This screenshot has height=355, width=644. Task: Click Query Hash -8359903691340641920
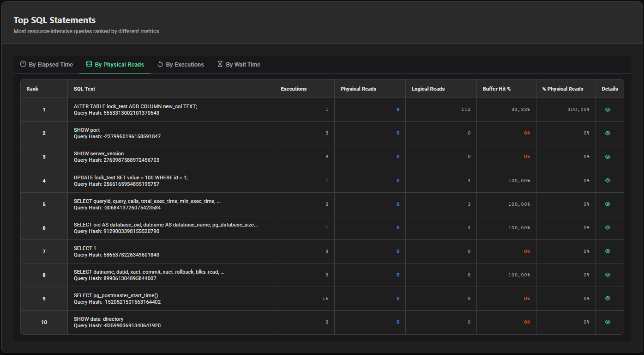(117, 325)
